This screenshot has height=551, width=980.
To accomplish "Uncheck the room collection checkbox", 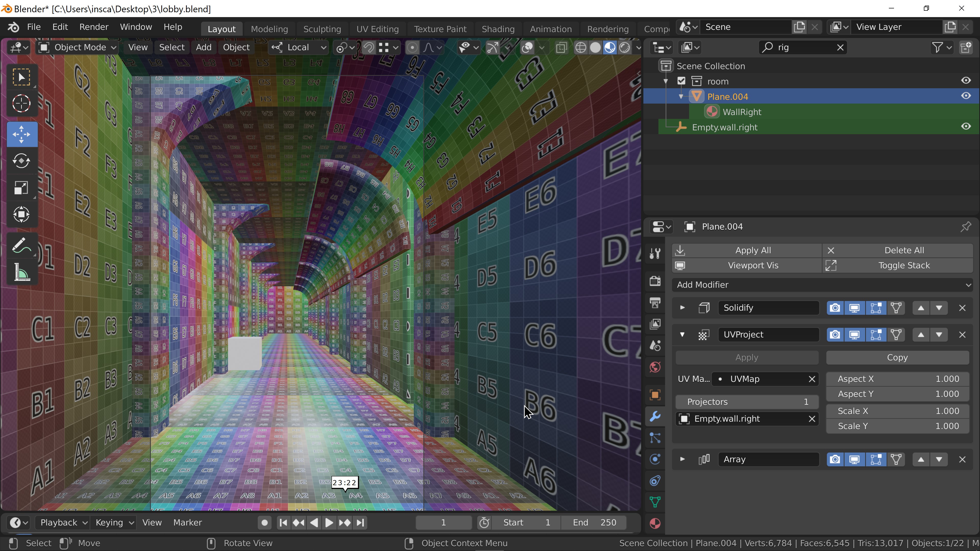I will pos(681,81).
